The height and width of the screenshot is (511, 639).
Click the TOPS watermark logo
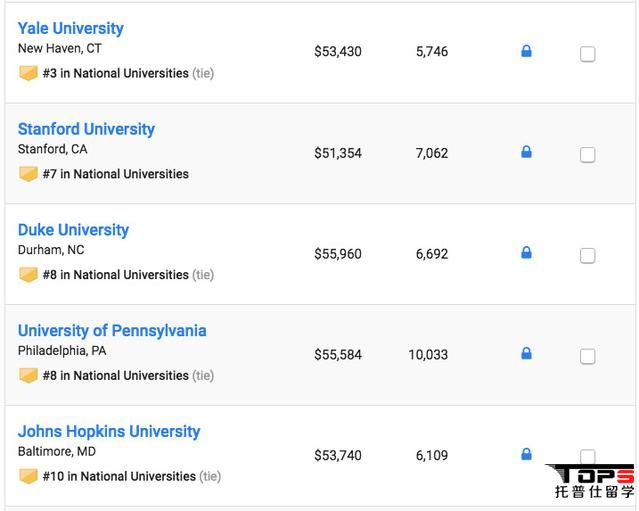594,481
